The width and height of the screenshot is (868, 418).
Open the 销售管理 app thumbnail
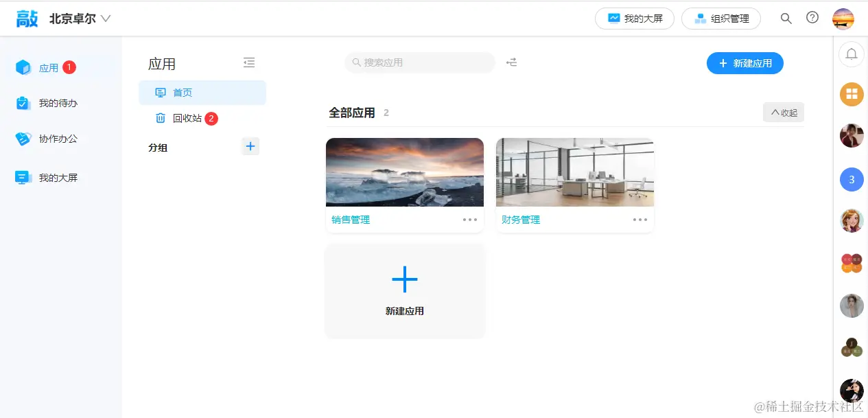405,172
